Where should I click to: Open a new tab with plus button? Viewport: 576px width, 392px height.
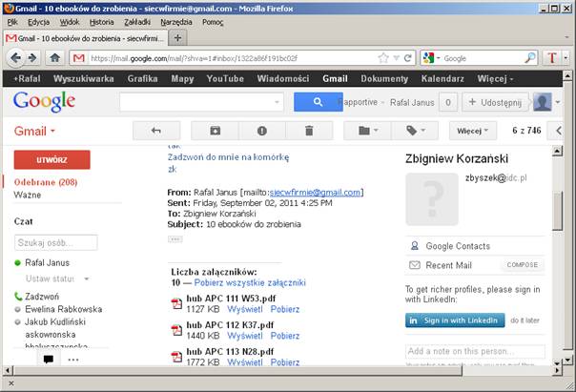coord(177,38)
